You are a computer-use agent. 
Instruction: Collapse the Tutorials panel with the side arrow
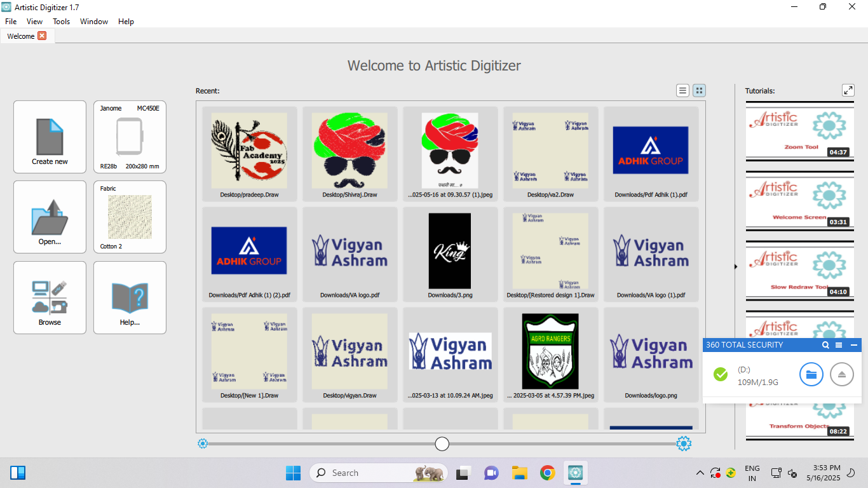736,267
